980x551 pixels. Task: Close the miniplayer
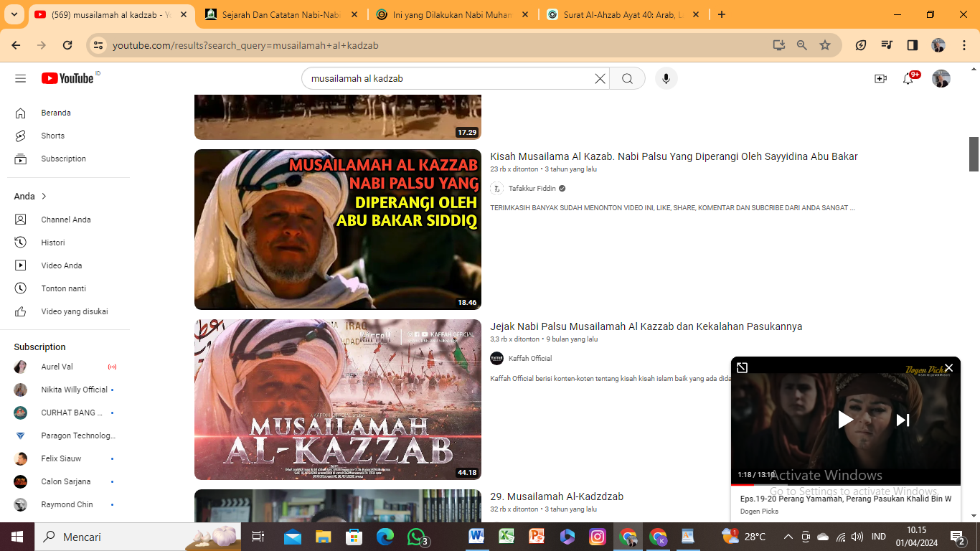[948, 368]
